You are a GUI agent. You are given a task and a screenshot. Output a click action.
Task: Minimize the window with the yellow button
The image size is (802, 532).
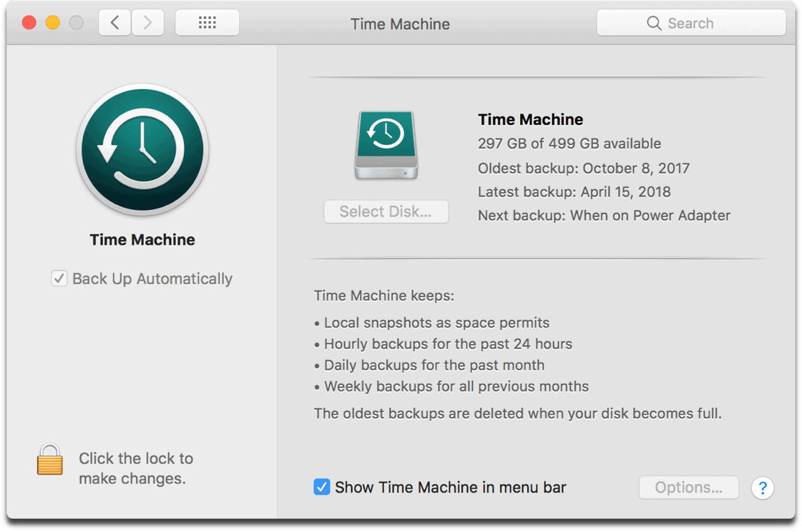tap(53, 23)
